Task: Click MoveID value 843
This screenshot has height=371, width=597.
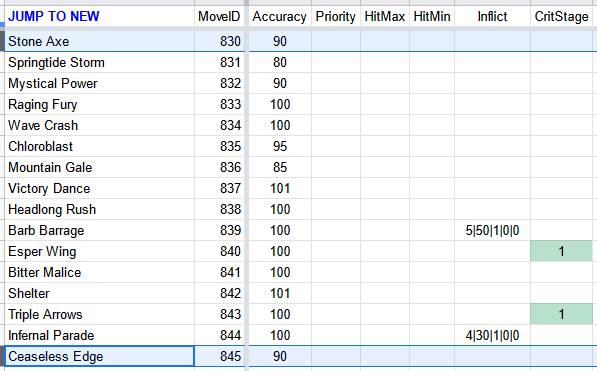Action: point(230,314)
